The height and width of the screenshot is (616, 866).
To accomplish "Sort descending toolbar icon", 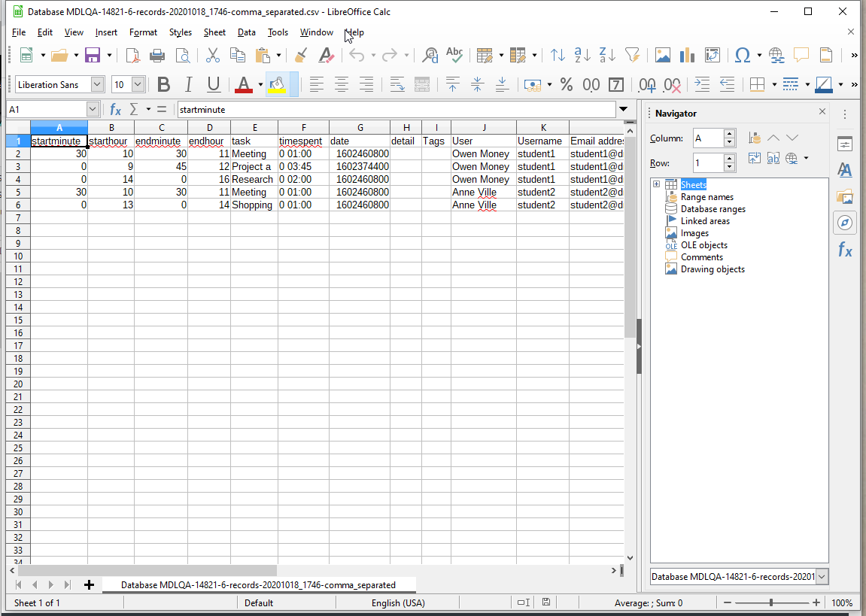I will [x=607, y=55].
